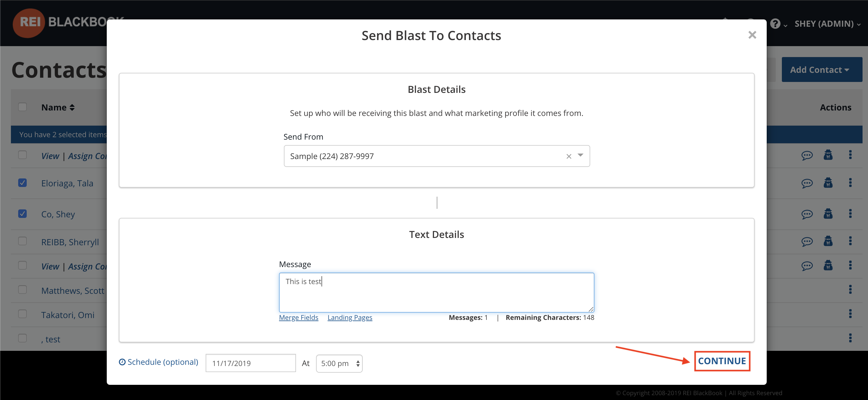Screen dimensions: 868x400
Task: Open the Co, Shey contact
Action: pyautogui.click(x=58, y=214)
